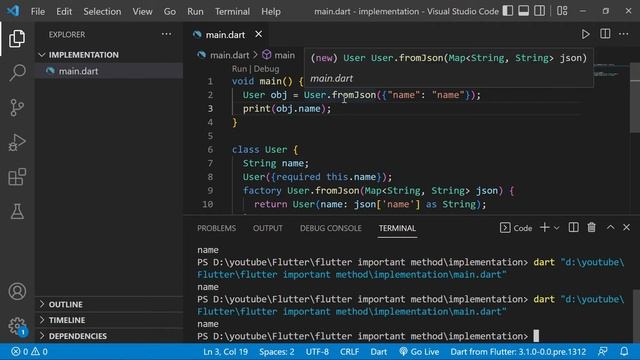This screenshot has width=640, height=360.
Task: Click the Debug CodeLens link above main
Action: tap(267, 69)
